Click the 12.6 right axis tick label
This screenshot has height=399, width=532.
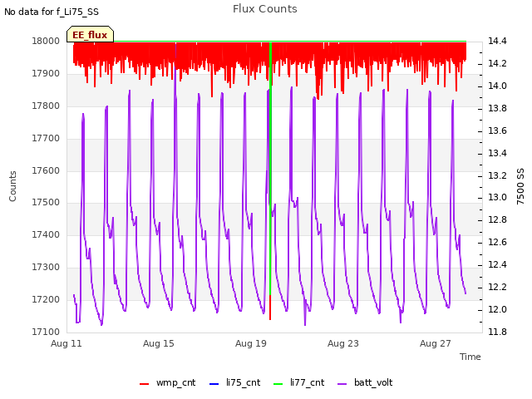pyautogui.click(x=497, y=242)
